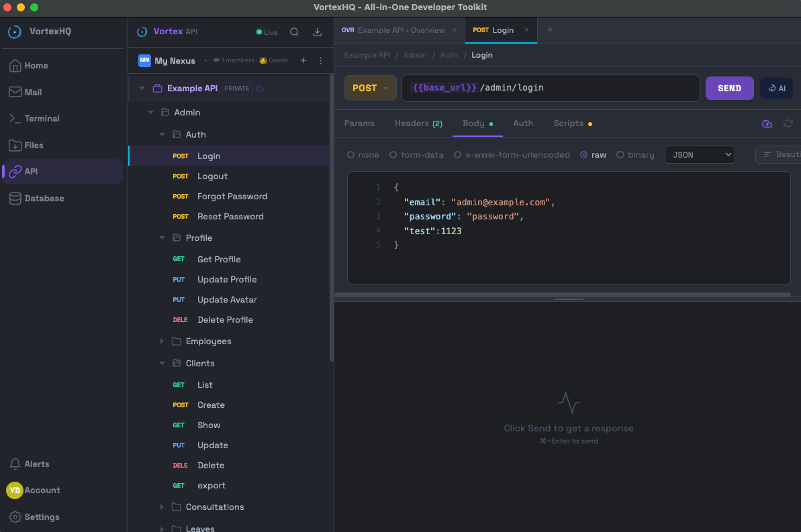Open the JSON format dropdown
Viewport: 801px width, 532px height.
[x=700, y=154]
